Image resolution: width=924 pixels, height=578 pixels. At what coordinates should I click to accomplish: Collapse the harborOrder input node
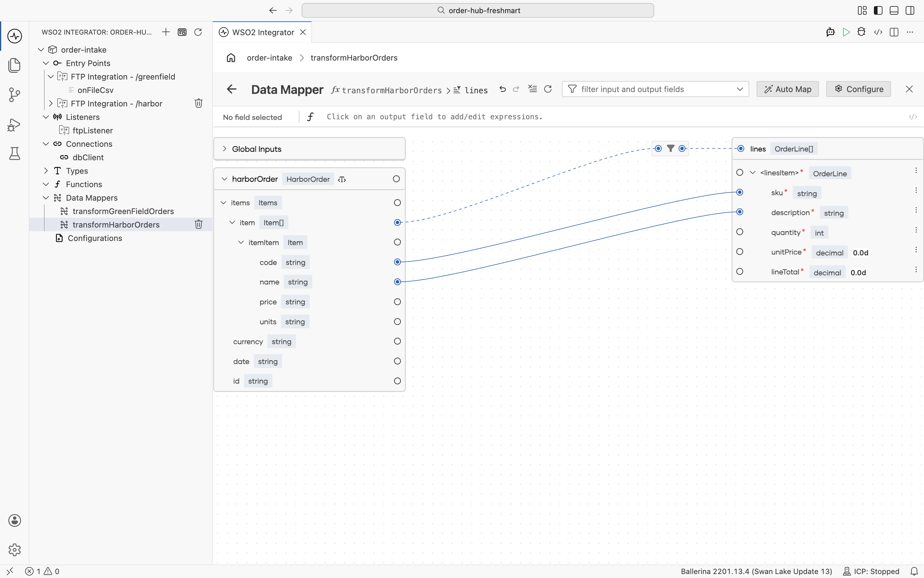(225, 179)
